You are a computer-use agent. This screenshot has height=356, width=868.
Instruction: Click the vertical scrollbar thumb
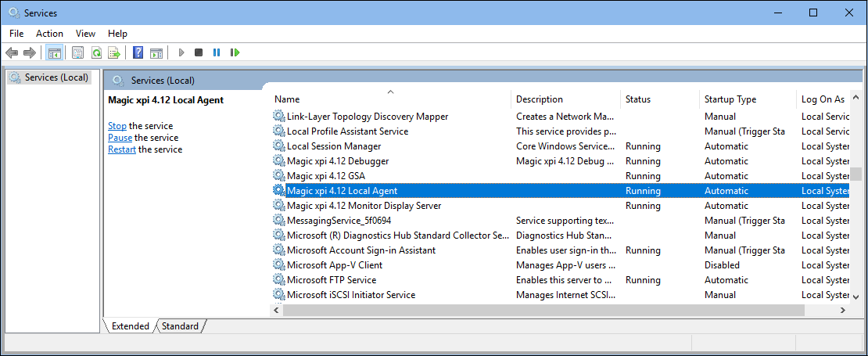855,174
